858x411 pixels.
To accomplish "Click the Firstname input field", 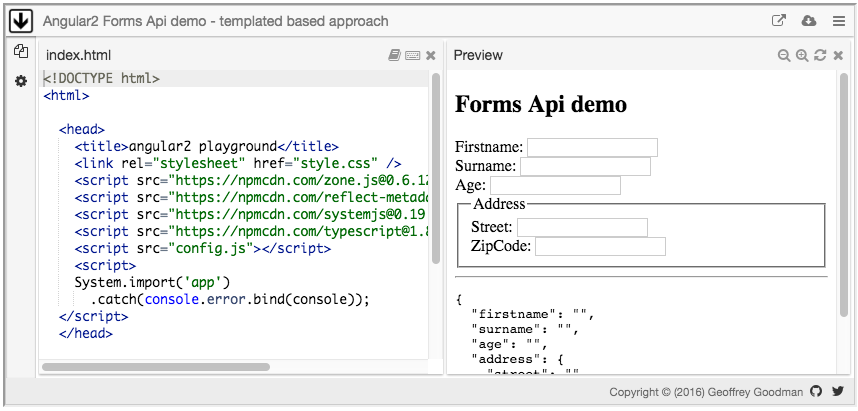I will pyautogui.click(x=592, y=147).
